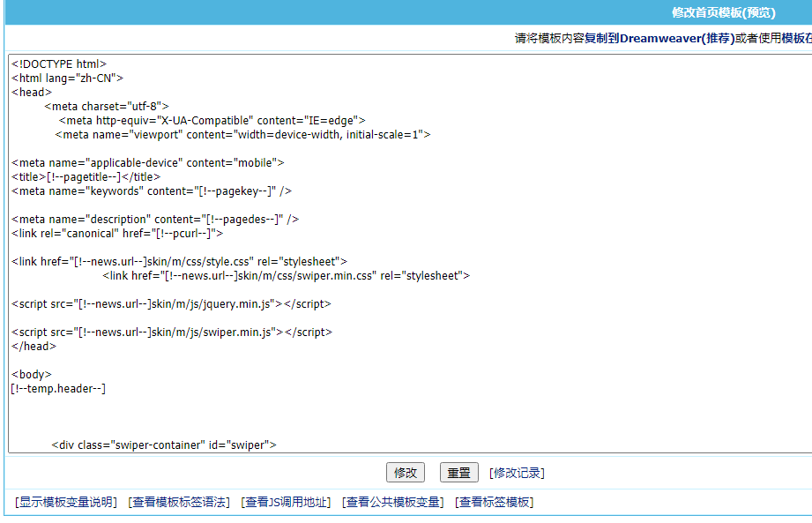Place cursor in the viewport meta line

click(242, 134)
